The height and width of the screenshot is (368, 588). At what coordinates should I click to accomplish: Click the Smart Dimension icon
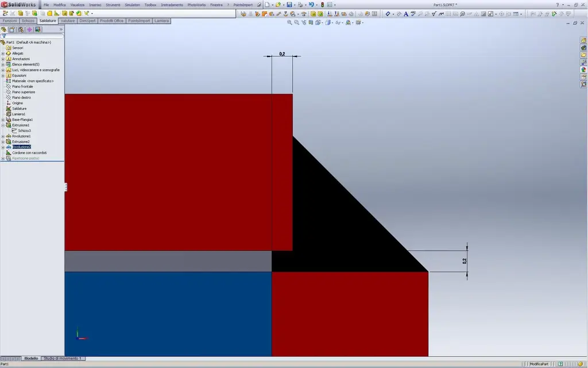click(388, 14)
